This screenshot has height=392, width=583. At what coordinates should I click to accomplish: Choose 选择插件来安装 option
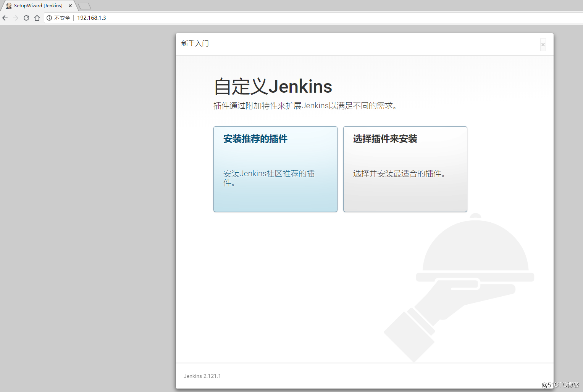click(405, 169)
